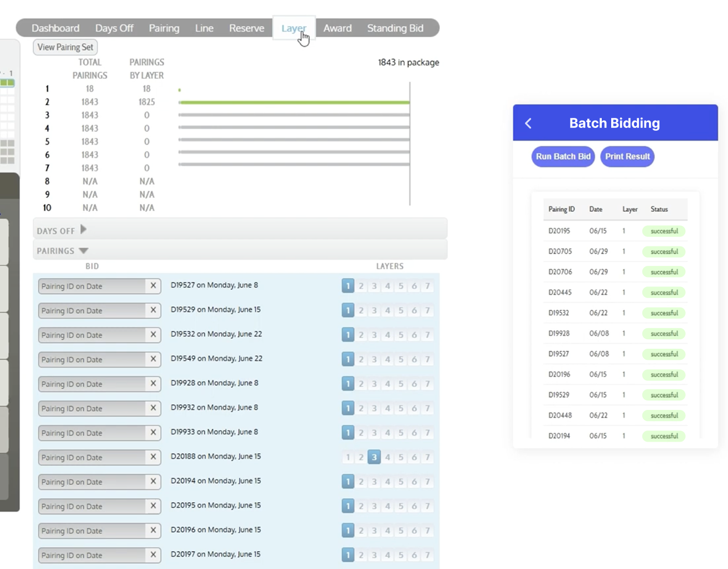Viewport: 728px width, 569px height.
Task: Click Run Batch Bid
Action: coord(563,156)
